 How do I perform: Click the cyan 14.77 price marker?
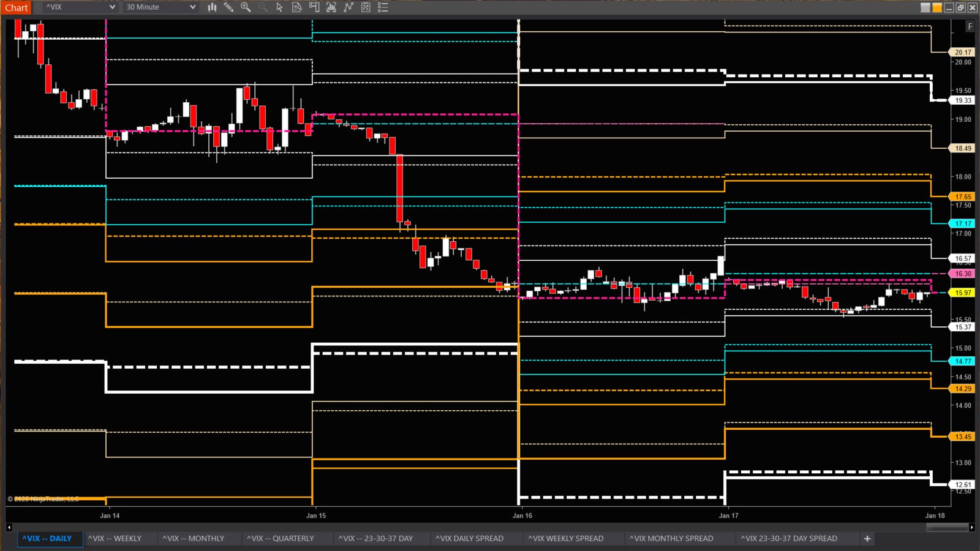[x=963, y=361]
